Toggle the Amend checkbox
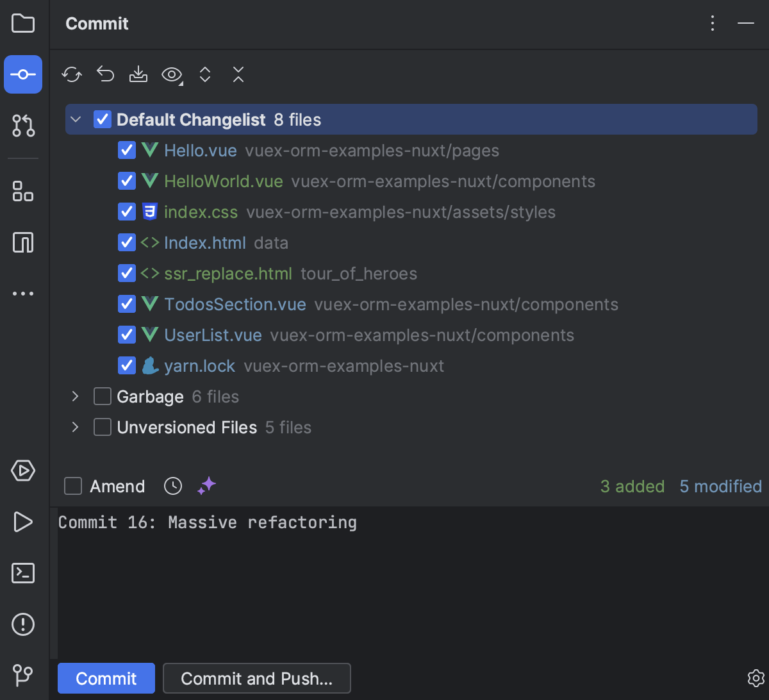Image resolution: width=769 pixels, height=700 pixels. pos(73,487)
